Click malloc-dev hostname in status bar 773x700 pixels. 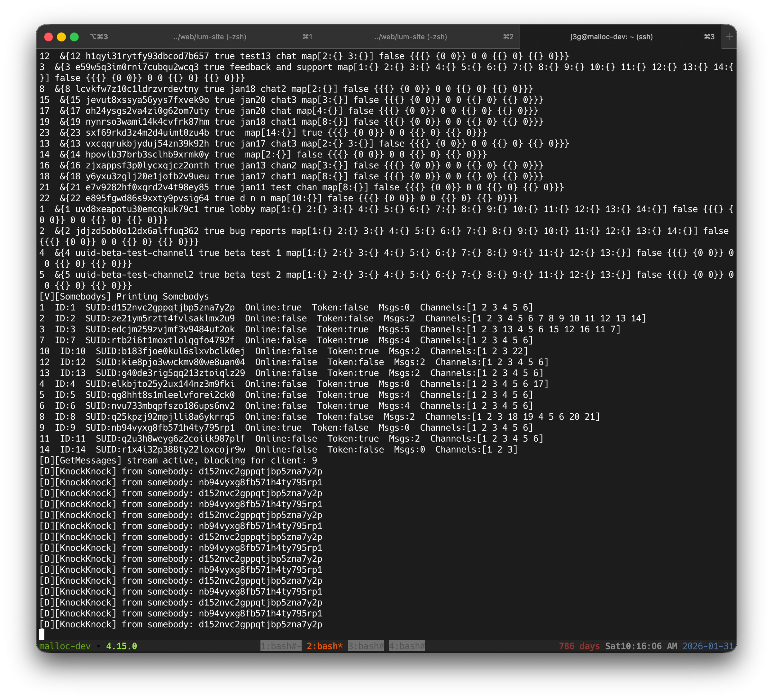65,646
